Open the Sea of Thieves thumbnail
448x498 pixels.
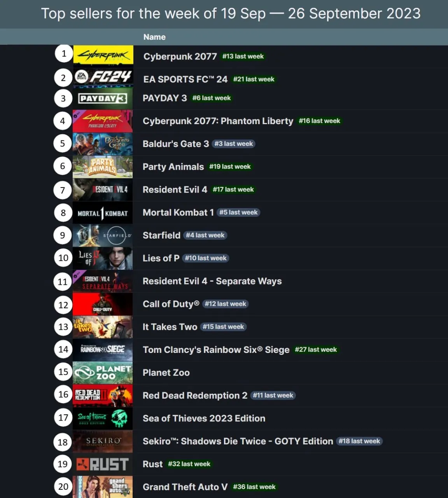(103, 418)
